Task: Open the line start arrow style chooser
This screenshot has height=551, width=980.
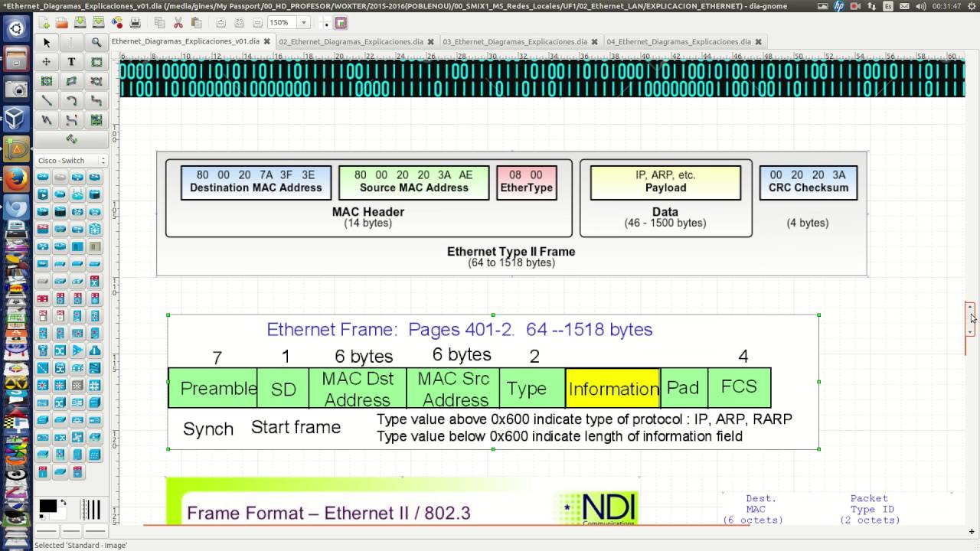Action: click(x=47, y=530)
